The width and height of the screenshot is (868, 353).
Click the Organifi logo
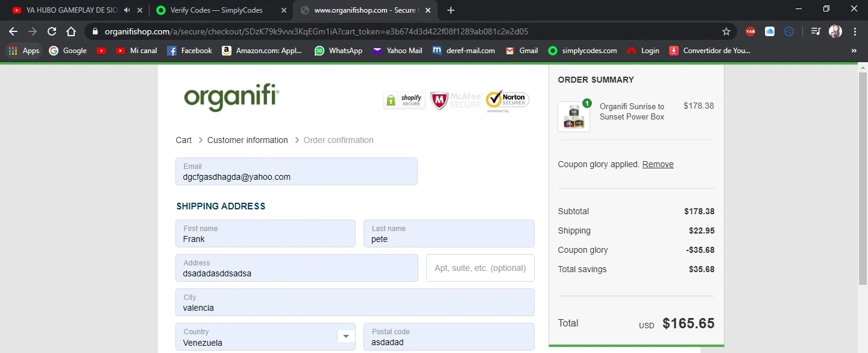click(x=232, y=98)
